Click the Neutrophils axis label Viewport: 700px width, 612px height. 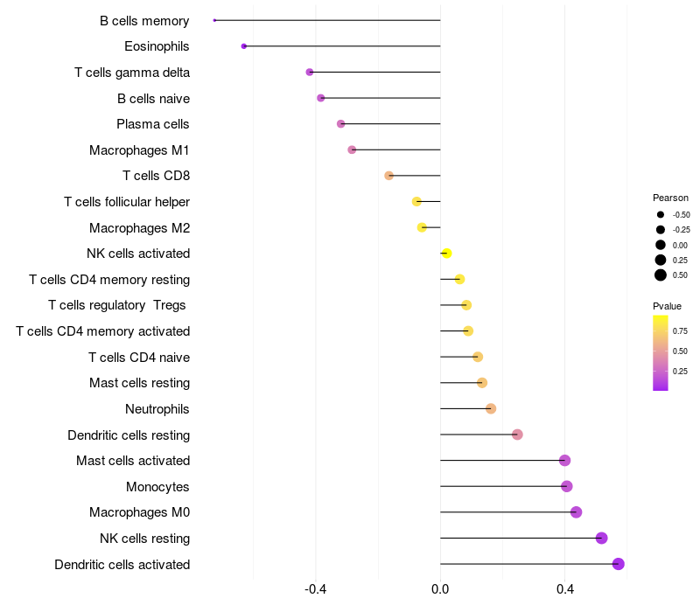[x=157, y=409]
